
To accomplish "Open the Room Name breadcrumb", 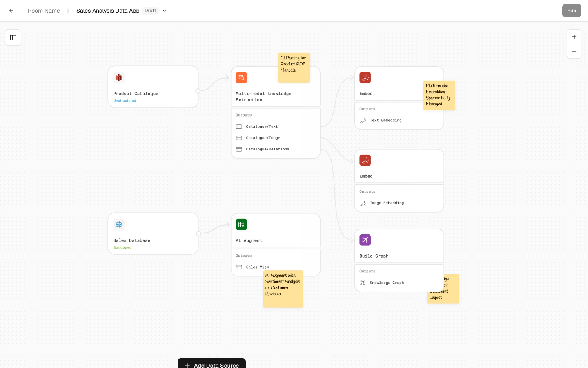I will 44,11.
